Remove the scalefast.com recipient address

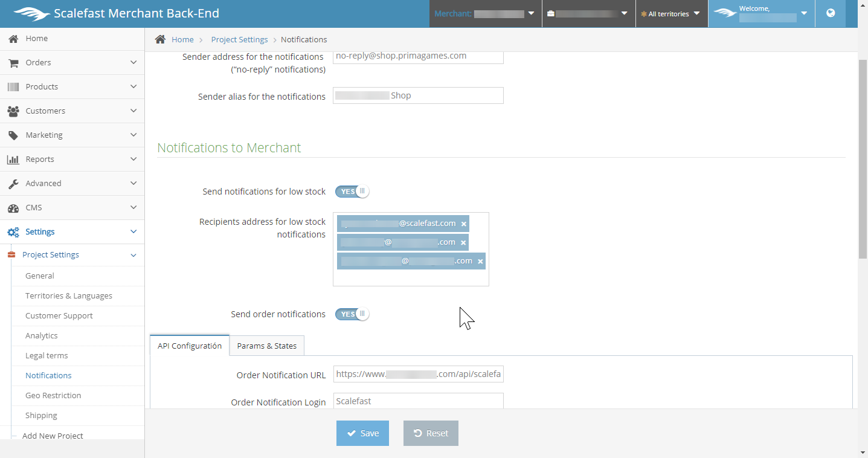tap(464, 224)
